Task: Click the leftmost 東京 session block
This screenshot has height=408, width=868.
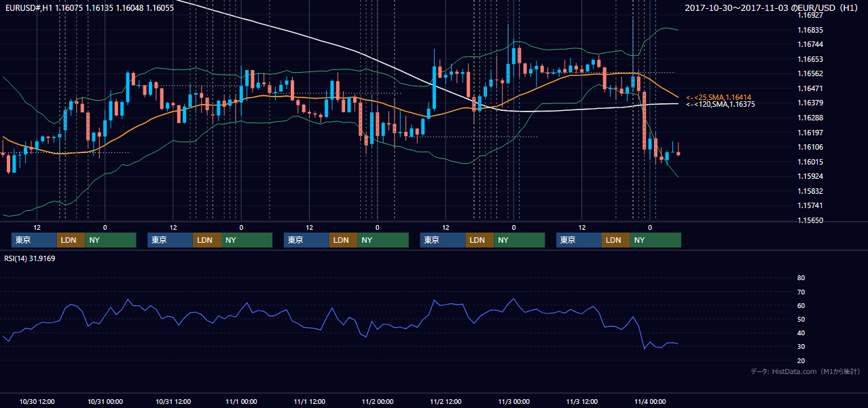Action: point(34,240)
